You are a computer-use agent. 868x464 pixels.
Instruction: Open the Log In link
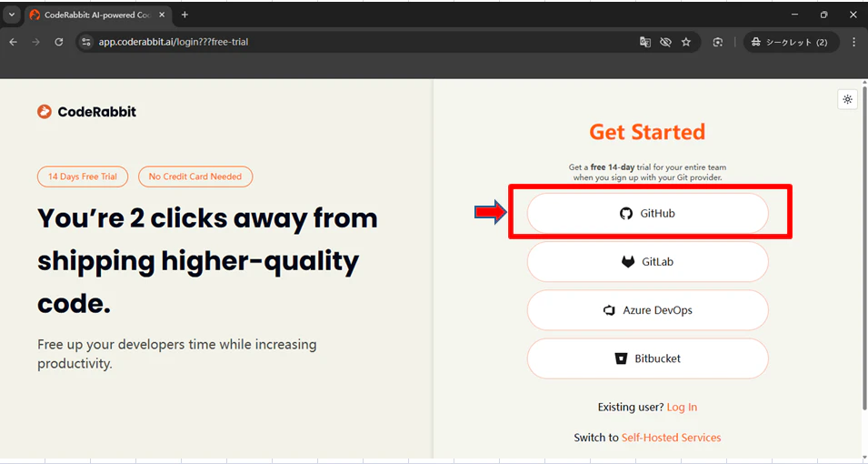click(682, 407)
